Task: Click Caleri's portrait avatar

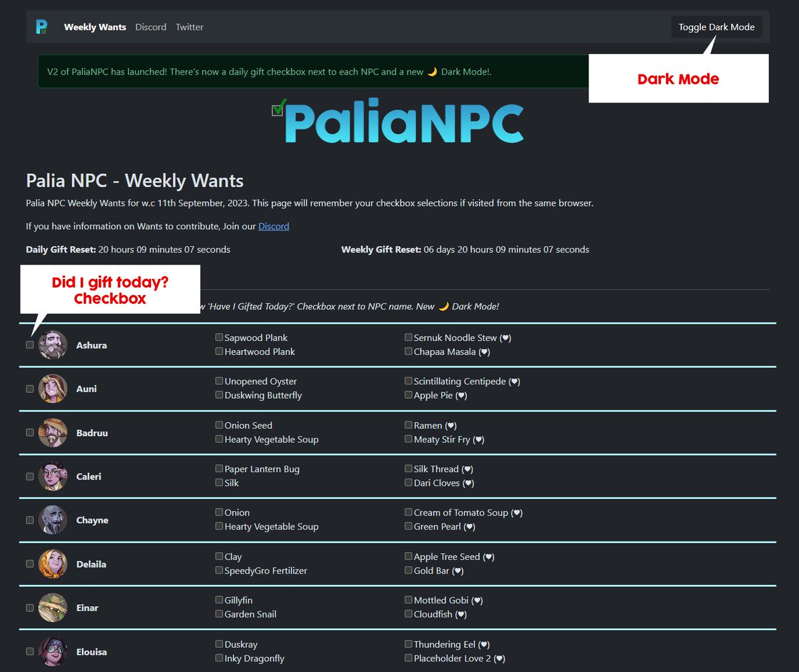Action: (53, 477)
